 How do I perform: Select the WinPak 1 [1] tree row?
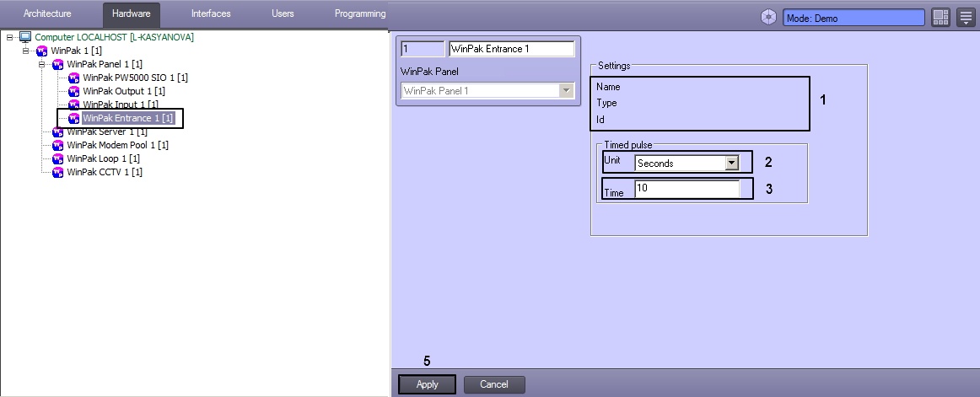[x=76, y=51]
